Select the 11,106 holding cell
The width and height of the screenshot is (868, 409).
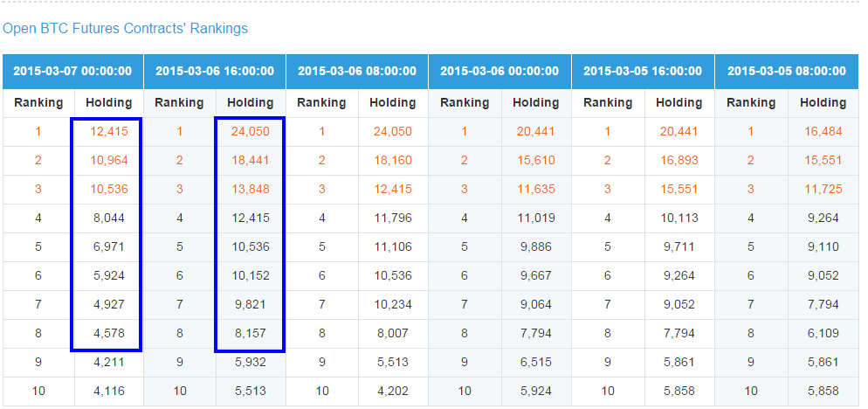coord(392,246)
